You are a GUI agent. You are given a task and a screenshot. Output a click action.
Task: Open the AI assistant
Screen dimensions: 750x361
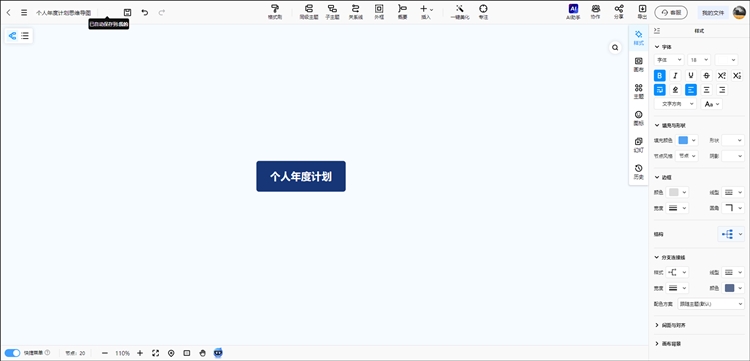(x=573, y=12)
